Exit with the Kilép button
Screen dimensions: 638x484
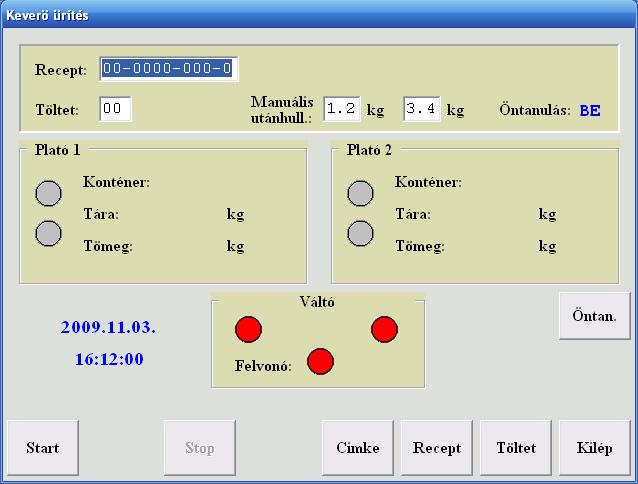click(x=594, y=448)
